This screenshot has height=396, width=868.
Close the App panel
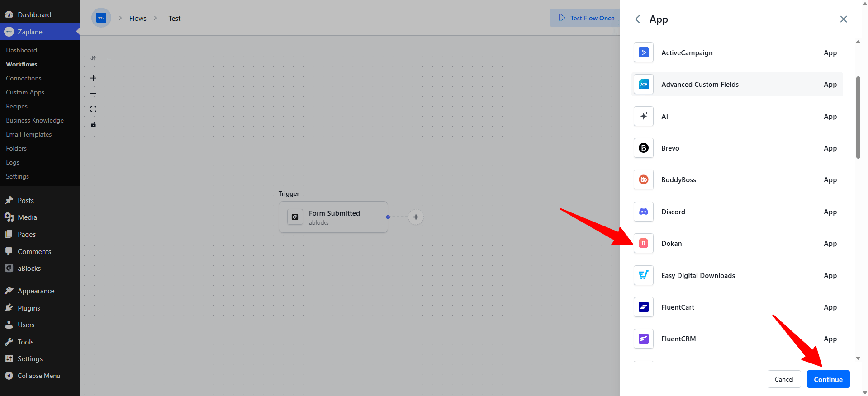(844, 19)
